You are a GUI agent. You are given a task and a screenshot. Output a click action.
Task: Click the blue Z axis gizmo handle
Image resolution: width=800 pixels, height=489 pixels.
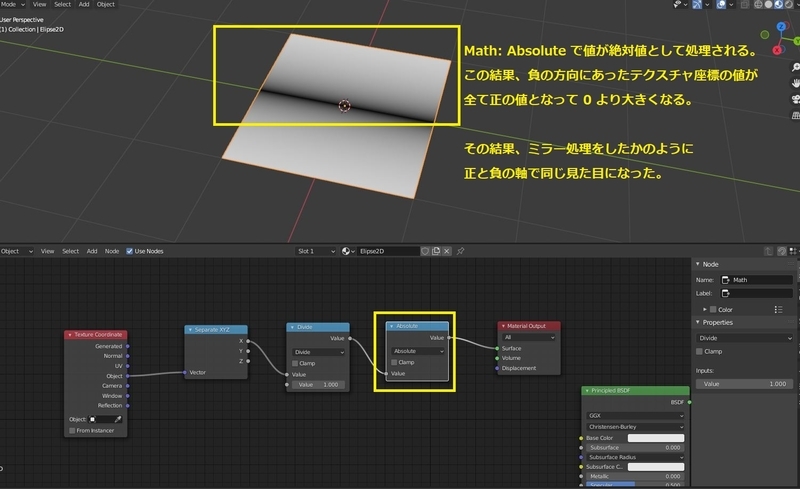pyautogui.click(x=781, y=27)
